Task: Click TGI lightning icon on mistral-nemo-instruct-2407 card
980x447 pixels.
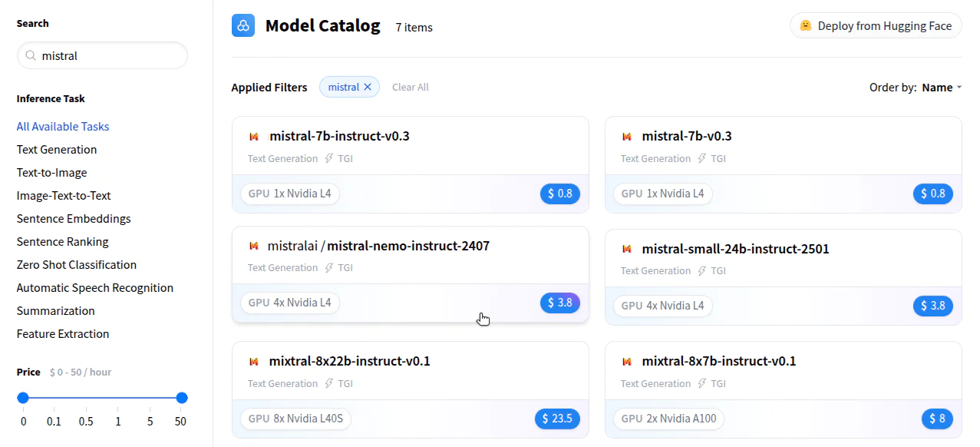Action: [x=329, y=267]
